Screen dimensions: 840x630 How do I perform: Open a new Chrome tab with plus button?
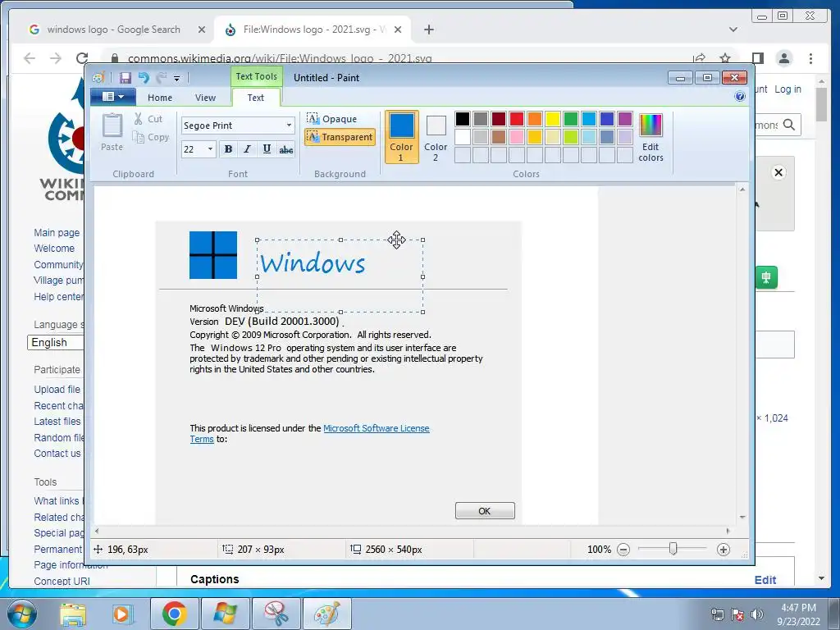[428, 30]
